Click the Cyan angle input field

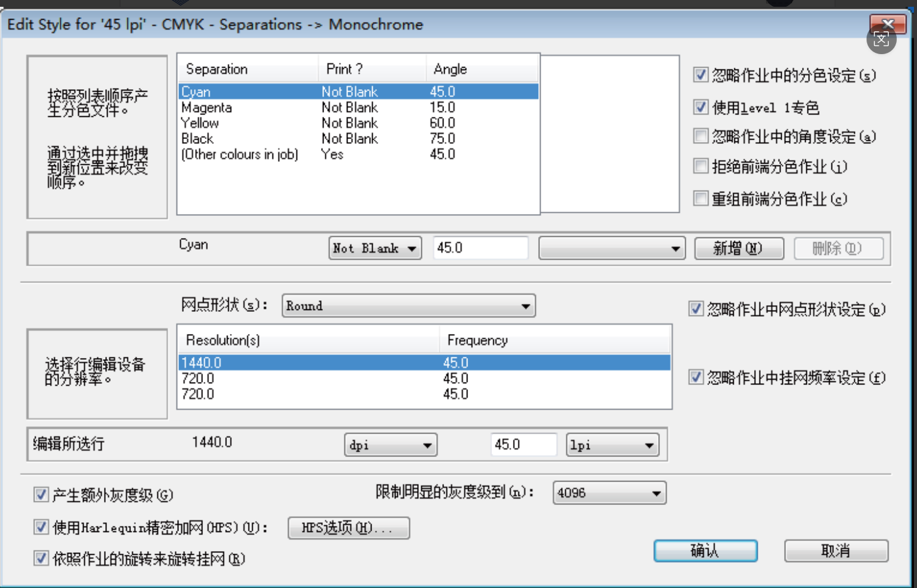coord(480,248)
